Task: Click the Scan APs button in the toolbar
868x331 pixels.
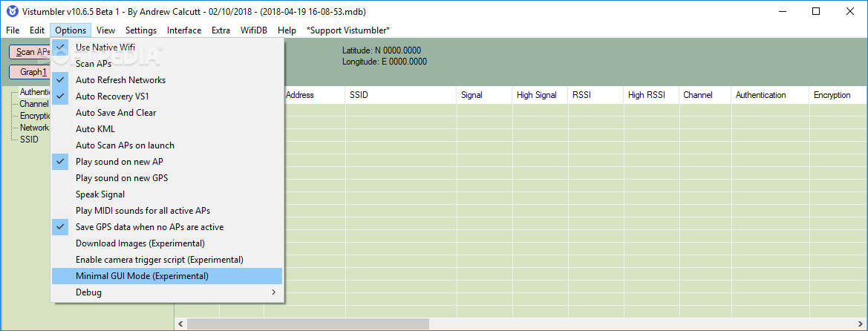Action: click(x=30, y=52)
